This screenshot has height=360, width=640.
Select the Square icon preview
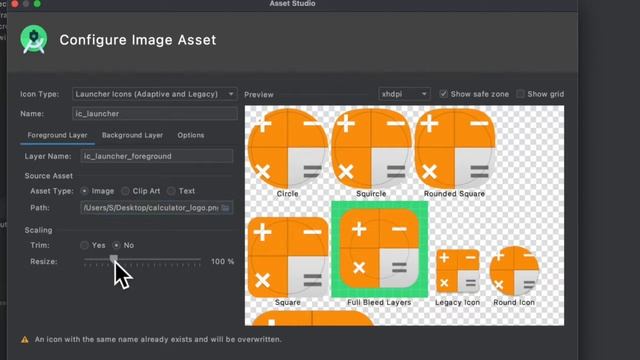(288, 257)
